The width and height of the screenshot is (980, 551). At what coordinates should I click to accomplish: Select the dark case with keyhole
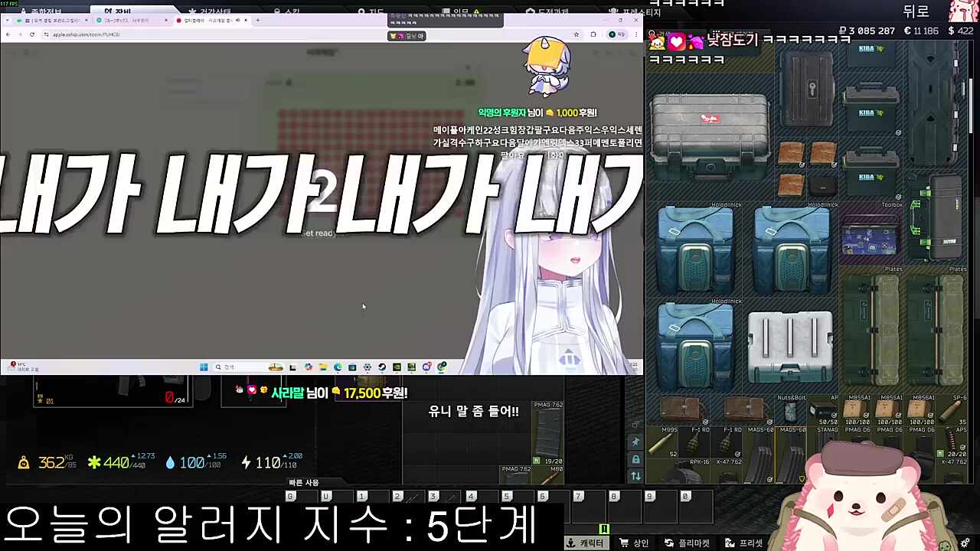808,89
